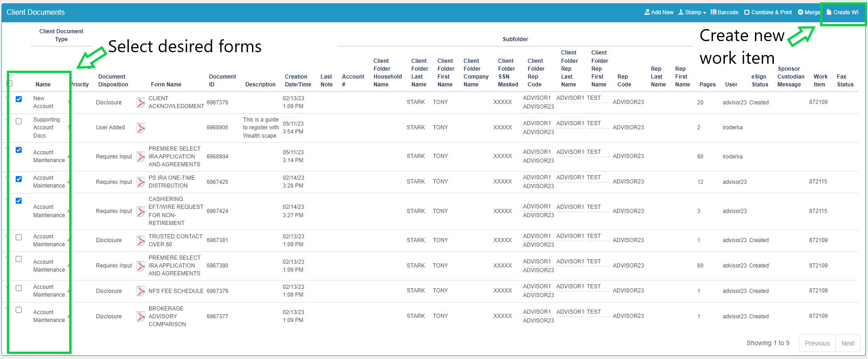Open PDF icon for NFS Fee Schedule
The width and height of the screenshot is (868, 359).
pos(141,291)
